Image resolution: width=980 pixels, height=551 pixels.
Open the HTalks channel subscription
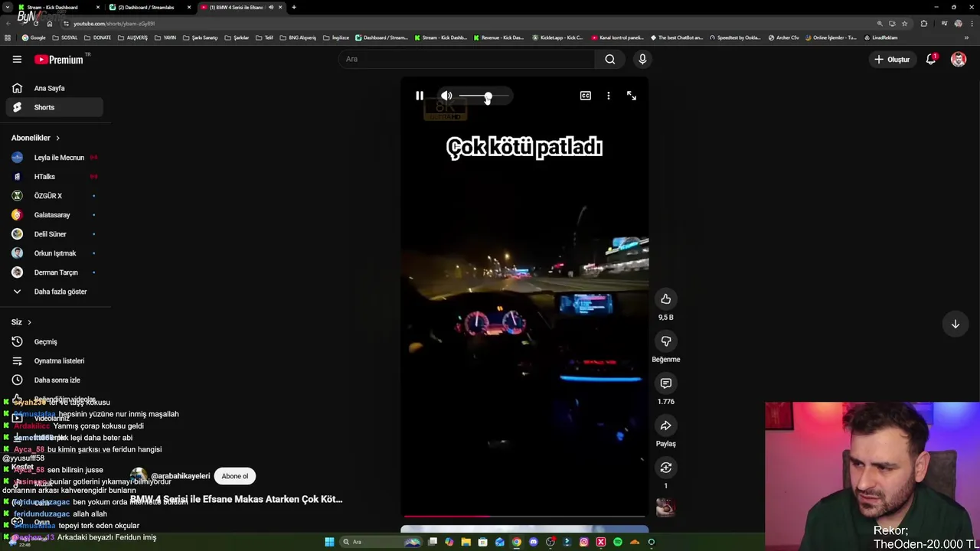point(54,177)
